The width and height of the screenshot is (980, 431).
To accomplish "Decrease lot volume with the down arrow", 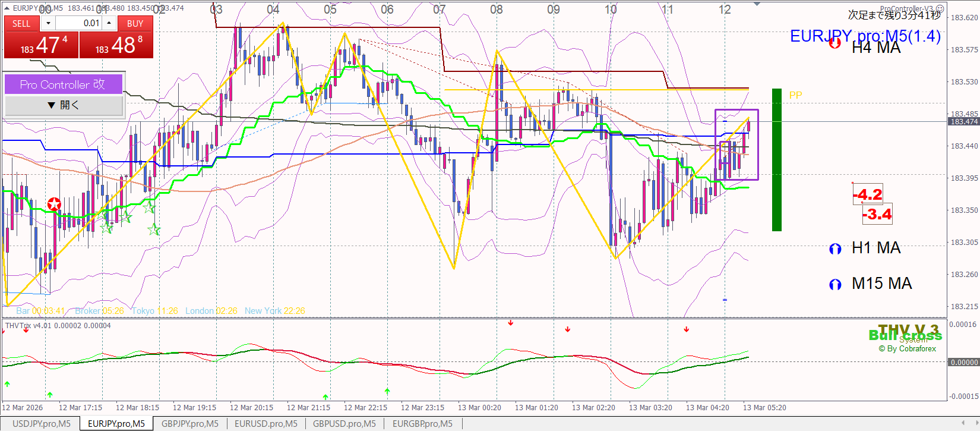I will [48, 23].
